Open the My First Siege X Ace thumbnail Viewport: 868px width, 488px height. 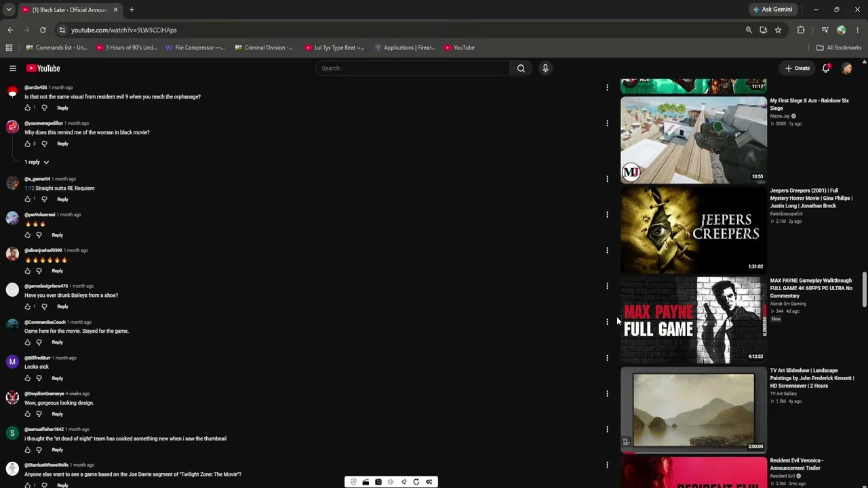(x=694, y=140)
